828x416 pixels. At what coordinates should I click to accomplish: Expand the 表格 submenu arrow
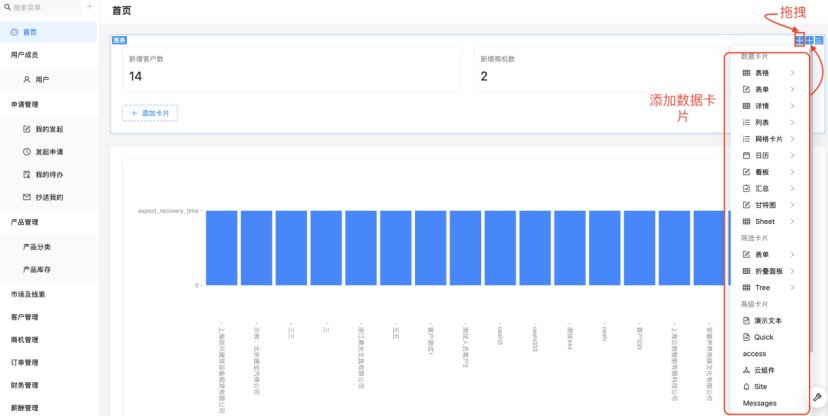pos(792,73)
